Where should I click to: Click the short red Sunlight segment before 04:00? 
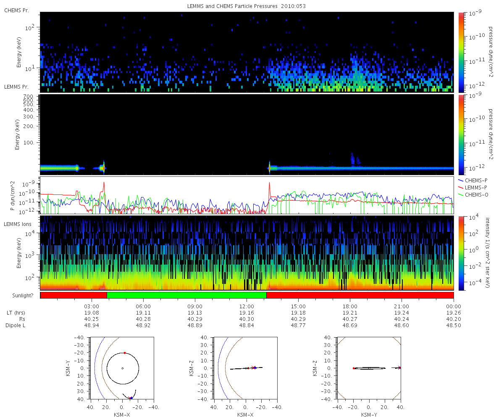[x=73, y=295]
